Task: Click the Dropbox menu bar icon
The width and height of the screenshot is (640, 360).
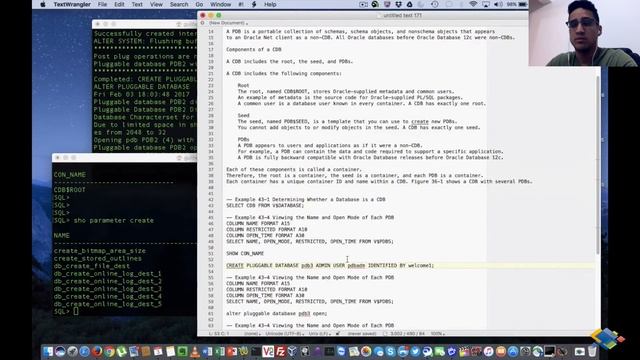Action: pyautogui.click(x=398, y=4)
